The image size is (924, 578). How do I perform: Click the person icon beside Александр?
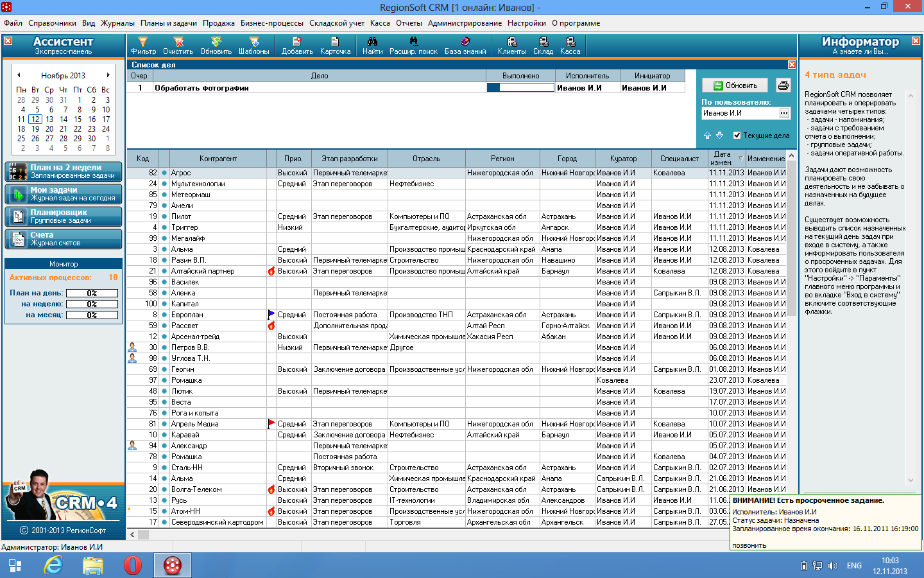click(132, 445)
